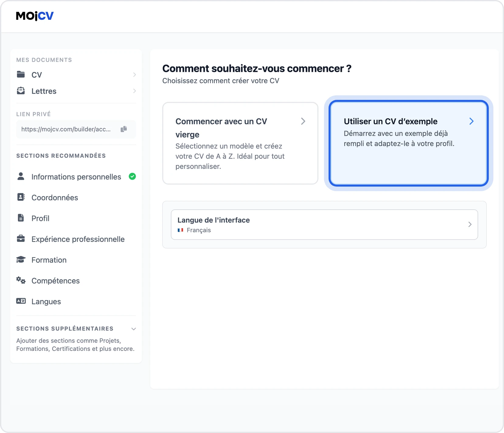The width and height of the screenshot is (504, 433).
Task: Click the 'Français' language value
Action: pos(199,230)
